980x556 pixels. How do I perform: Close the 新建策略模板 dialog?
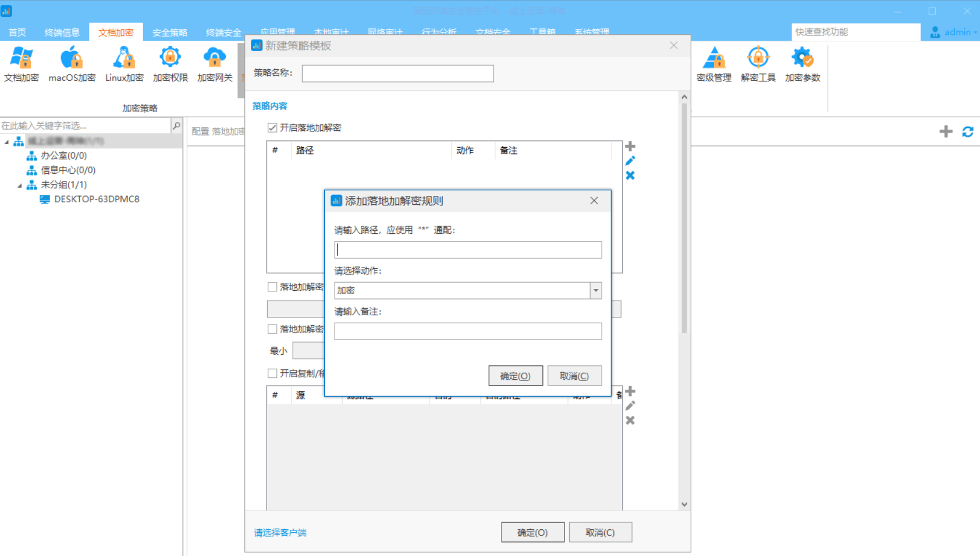(674, 45)
